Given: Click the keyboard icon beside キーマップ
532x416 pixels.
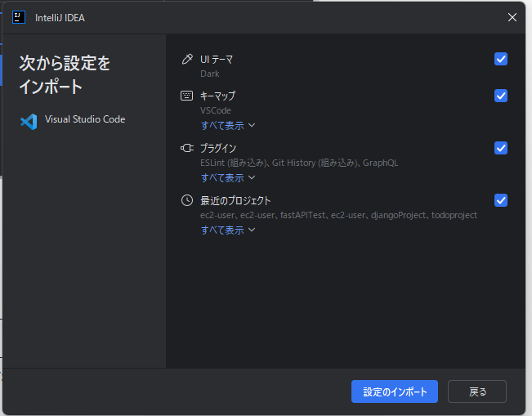Looking at the screenshot, I should tap(186, 96).
